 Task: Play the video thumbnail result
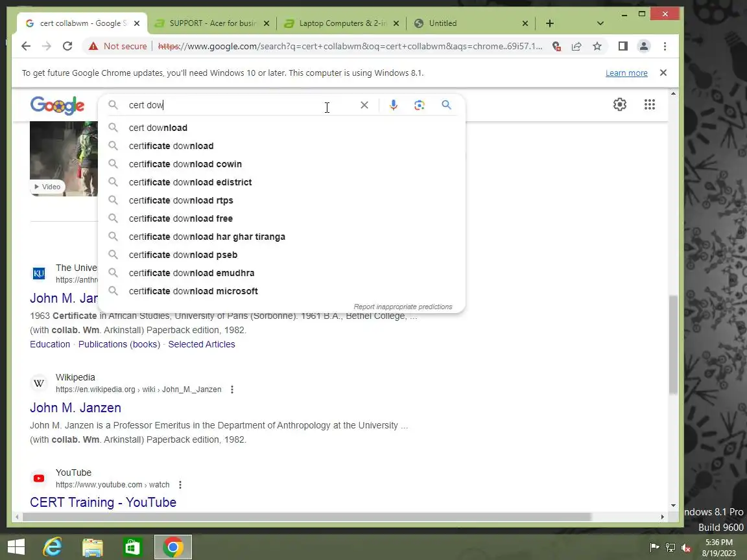coord(64,159)
